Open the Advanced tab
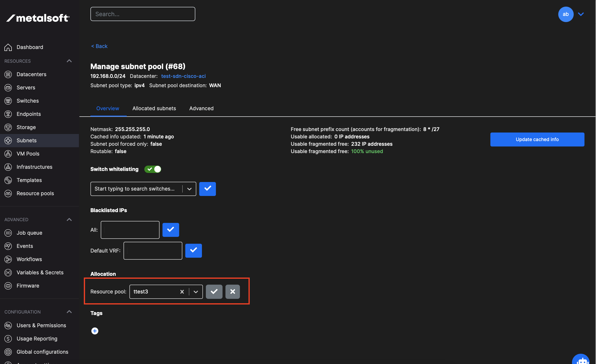 coord(201,109)
